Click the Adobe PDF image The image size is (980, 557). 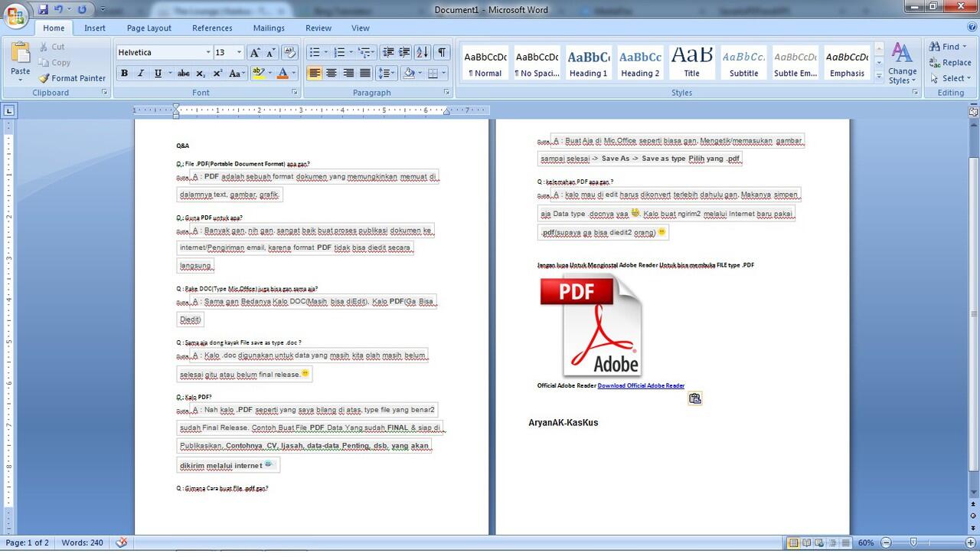(591, 325)
